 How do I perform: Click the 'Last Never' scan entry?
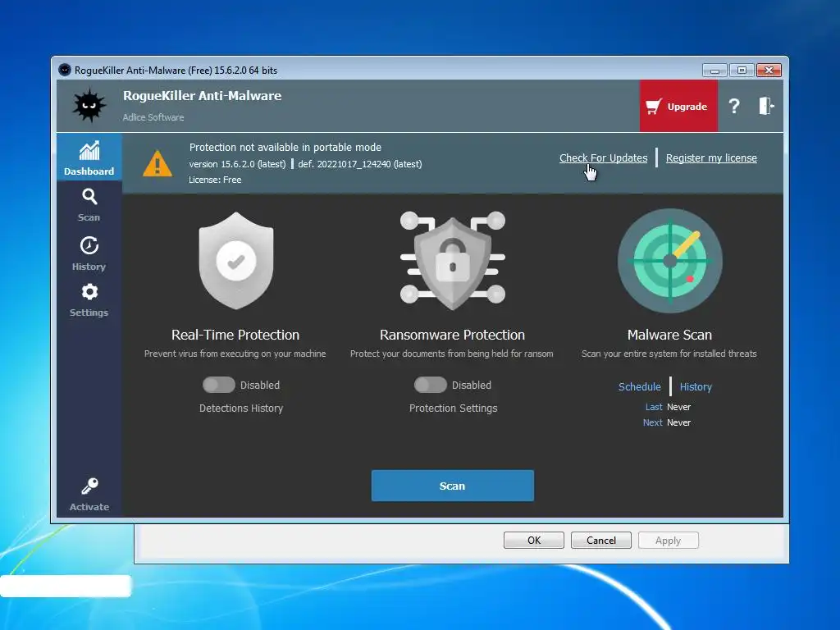click(668, 407)
